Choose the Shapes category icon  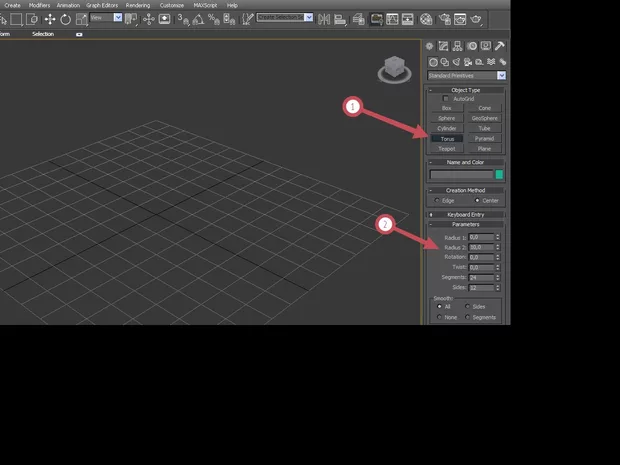pyautogui.click(x=445, y=62)
